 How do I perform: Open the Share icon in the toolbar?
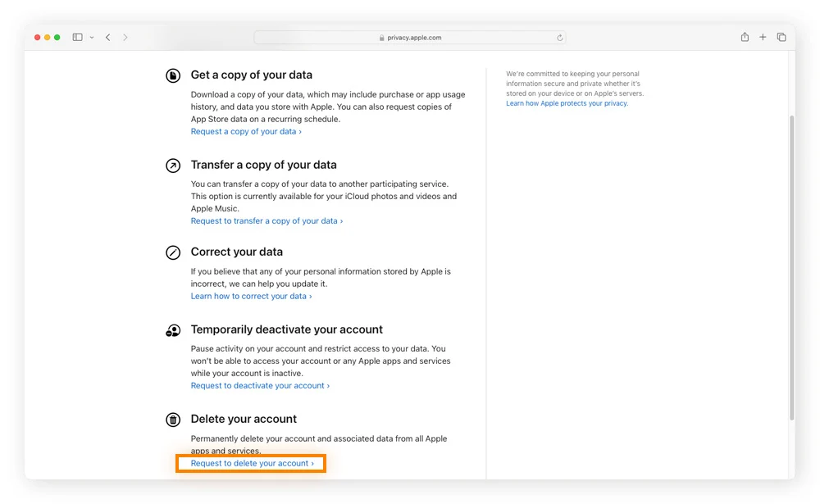tap(745, 37)
